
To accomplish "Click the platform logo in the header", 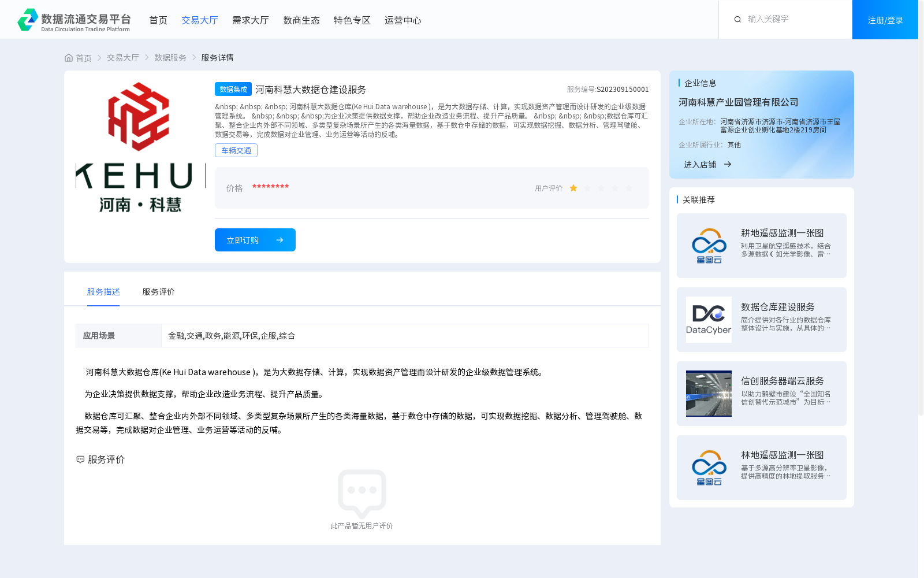I will [x=74, y=20].
